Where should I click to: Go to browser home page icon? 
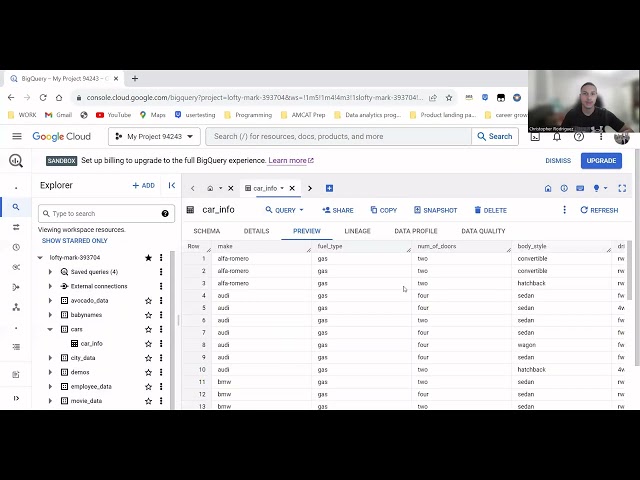pos(59,98)
